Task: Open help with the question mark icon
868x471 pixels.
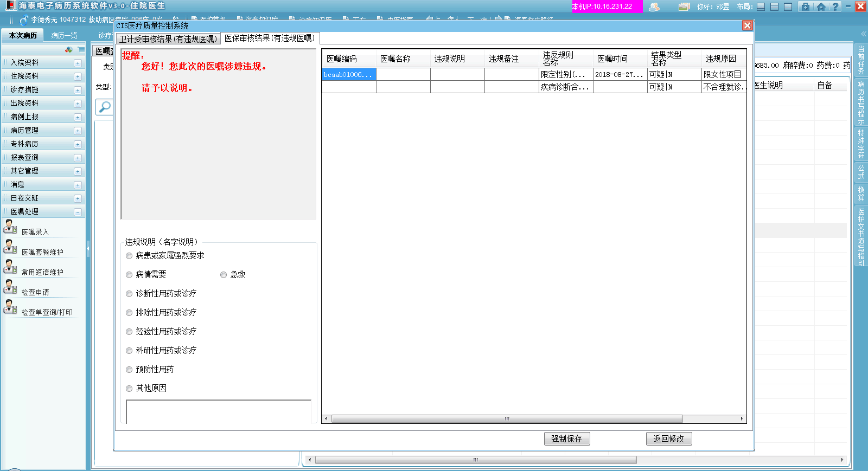Action: [x=835, y=7]
